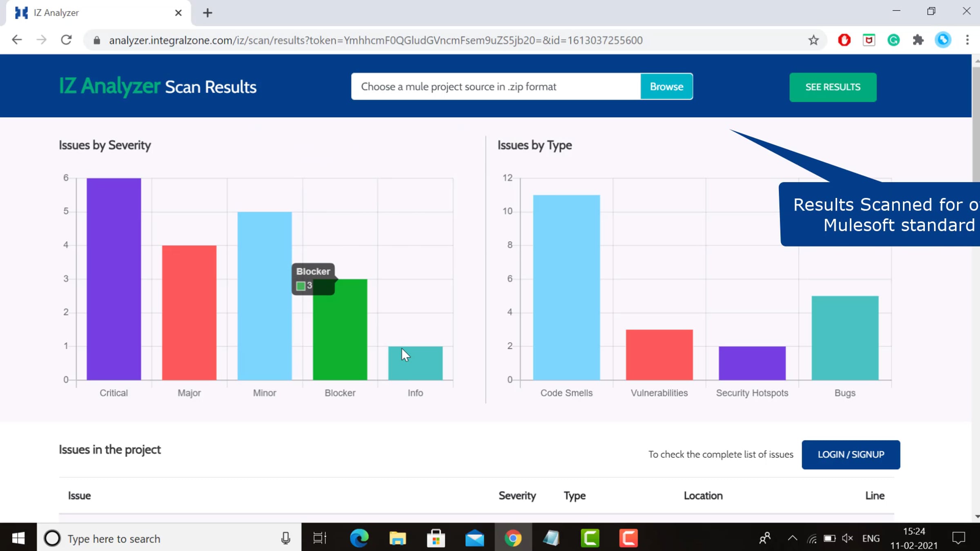
Task: Open the Extensions puzzle icon
Action: pos(918,40)
